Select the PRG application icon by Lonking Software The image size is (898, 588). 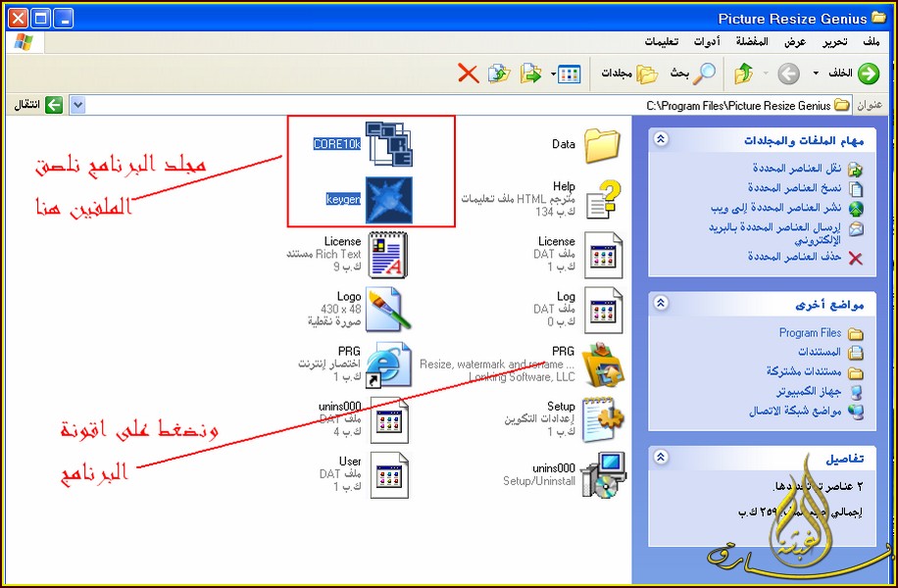[x=603, y=365]
